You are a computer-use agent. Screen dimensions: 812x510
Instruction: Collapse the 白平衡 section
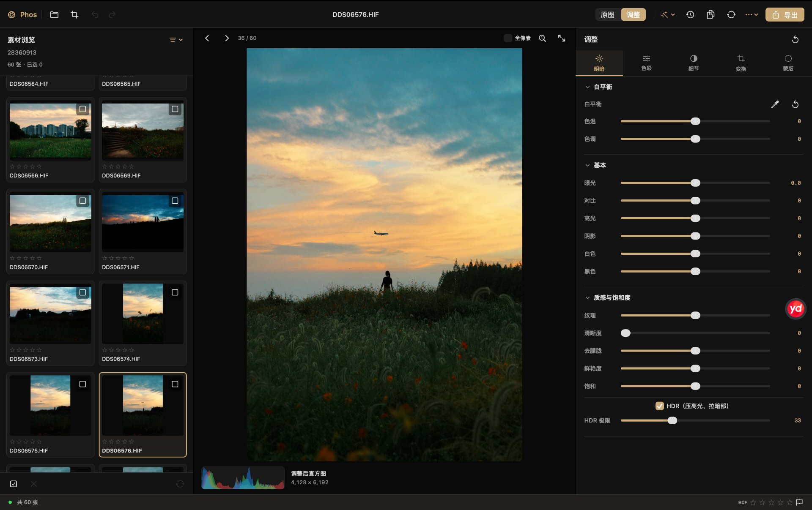point(587,87)
